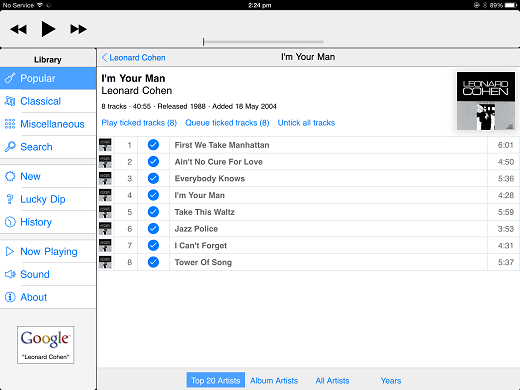Click the Wi-Fi icon in status bar
Image resolution: width=520 pixels, height=390 pixels.
click(40, 5)
